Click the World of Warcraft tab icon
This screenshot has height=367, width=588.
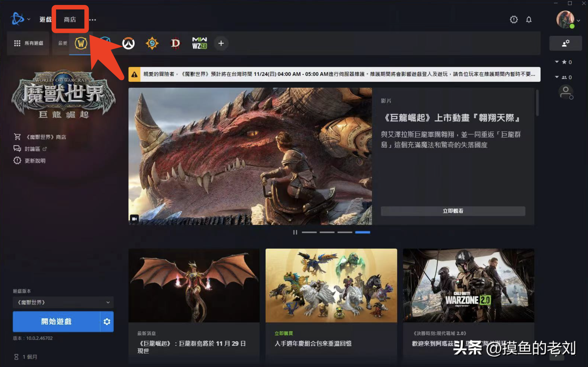point(81,43)
